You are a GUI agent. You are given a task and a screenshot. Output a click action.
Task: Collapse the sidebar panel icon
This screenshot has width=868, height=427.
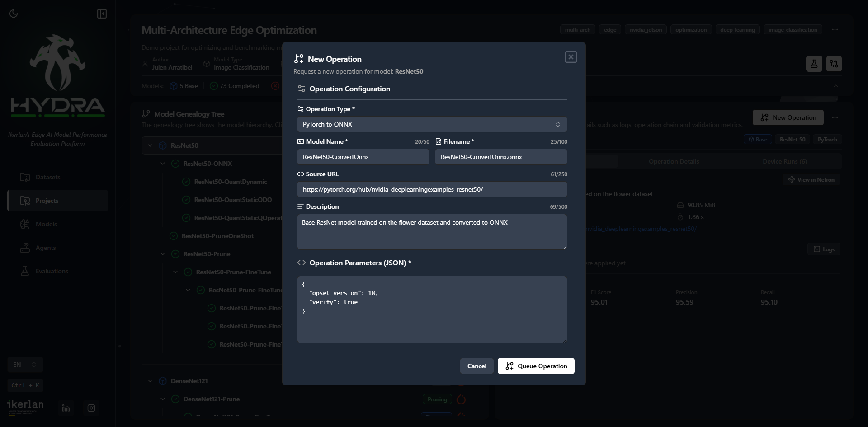[x=102, y=14]
